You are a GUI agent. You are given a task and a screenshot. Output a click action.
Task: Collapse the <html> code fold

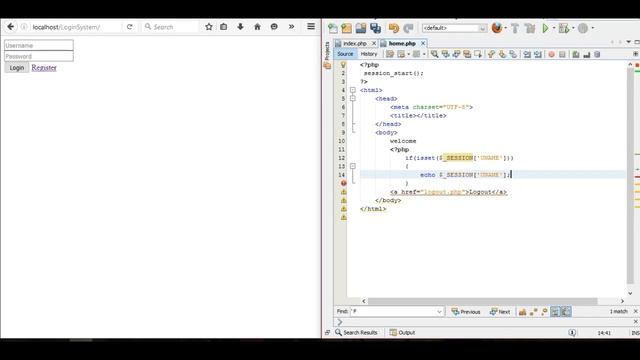[353, 90]
